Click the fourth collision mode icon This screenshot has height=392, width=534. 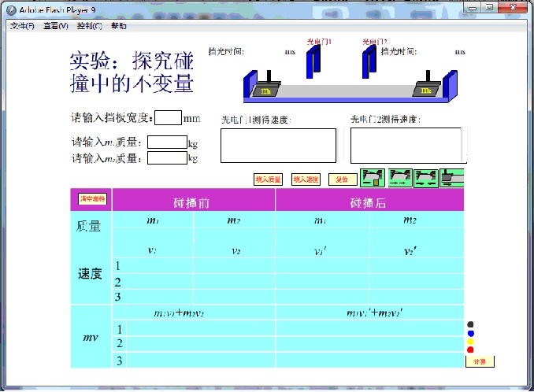pyautogui.click(x=452, y=178)
